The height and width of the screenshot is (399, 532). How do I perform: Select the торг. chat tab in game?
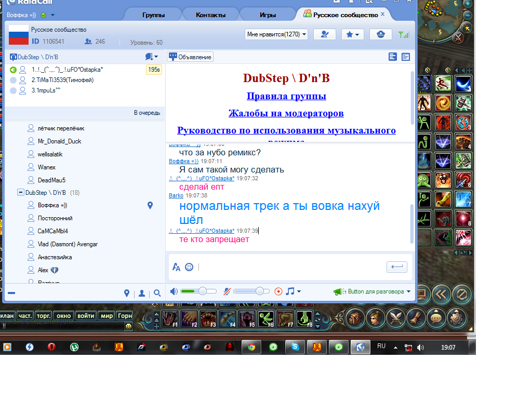pos(44,316)
